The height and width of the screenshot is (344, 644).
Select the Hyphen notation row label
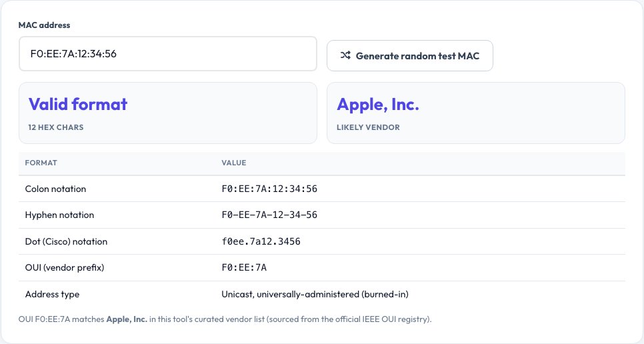(59, 215)
